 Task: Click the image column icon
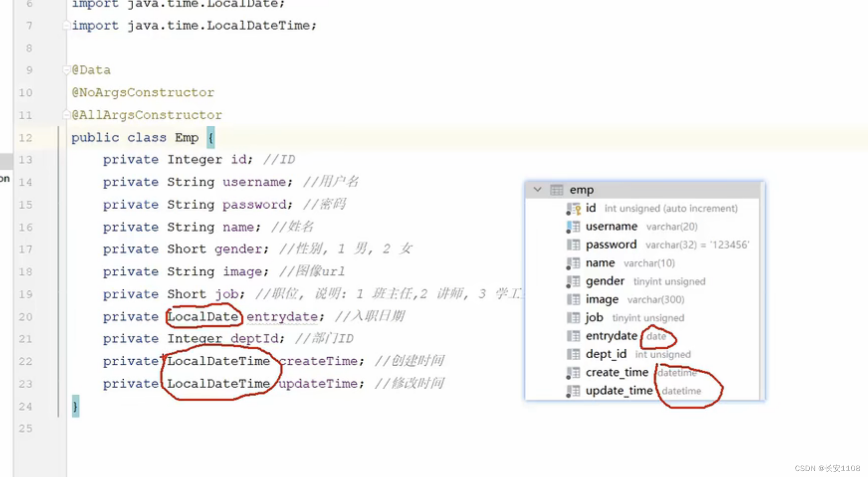point(573,300)
